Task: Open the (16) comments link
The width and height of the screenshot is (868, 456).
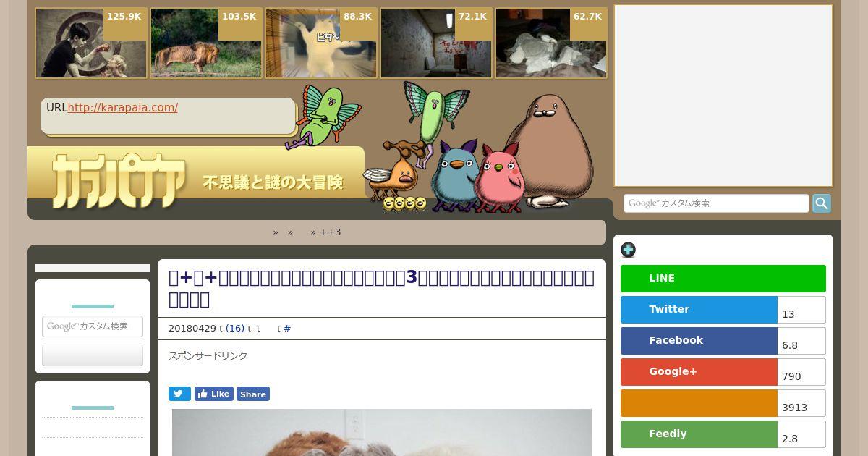Action: pyautogui.click(x=235, y=329)
